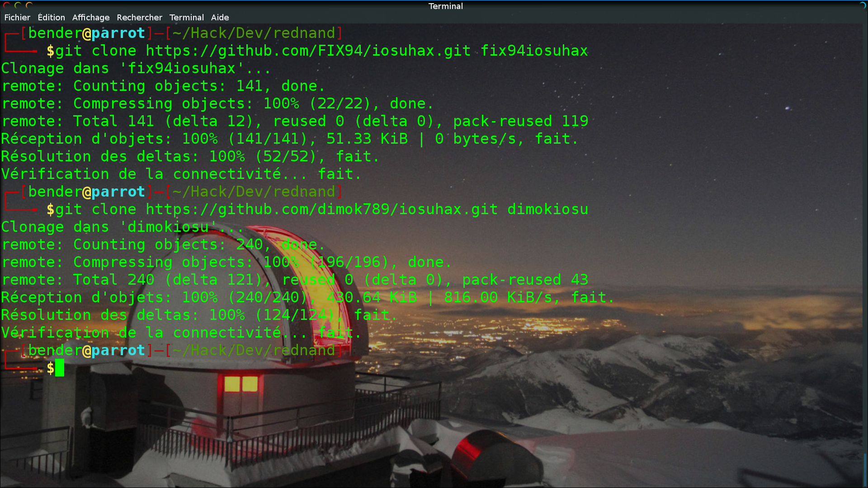The image size is (868, 488).
Task: Click 'remote: Counting objects: 240, done.'
Action: tap(163, 244)
